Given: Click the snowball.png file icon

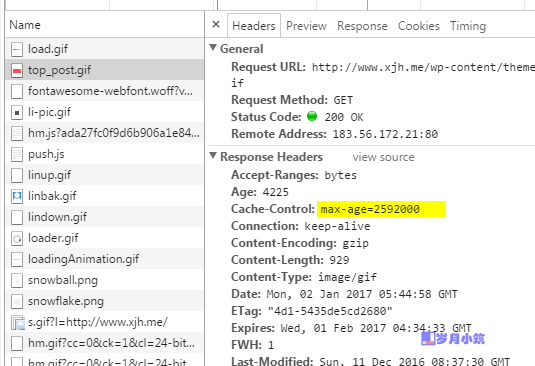Looking at the screenshot, I should [x=17, y=280].
